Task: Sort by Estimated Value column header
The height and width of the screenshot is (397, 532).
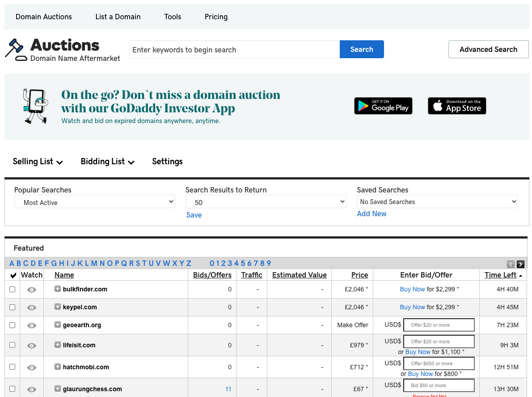Action: click(x=300, y=275)
